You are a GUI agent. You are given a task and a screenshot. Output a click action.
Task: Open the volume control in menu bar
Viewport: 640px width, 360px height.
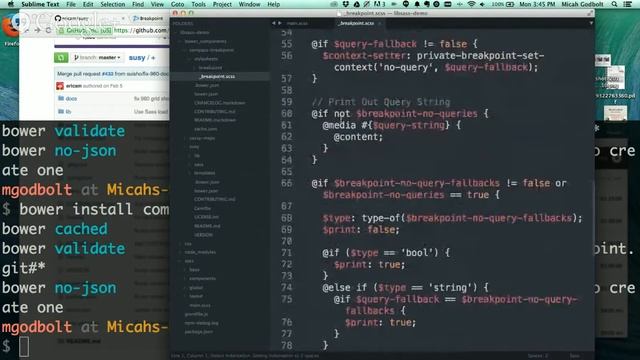[482, 4]
